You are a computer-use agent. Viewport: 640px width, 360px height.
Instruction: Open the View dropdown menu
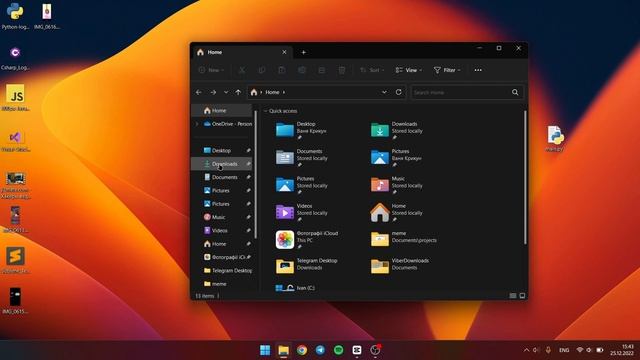point(409,70)
